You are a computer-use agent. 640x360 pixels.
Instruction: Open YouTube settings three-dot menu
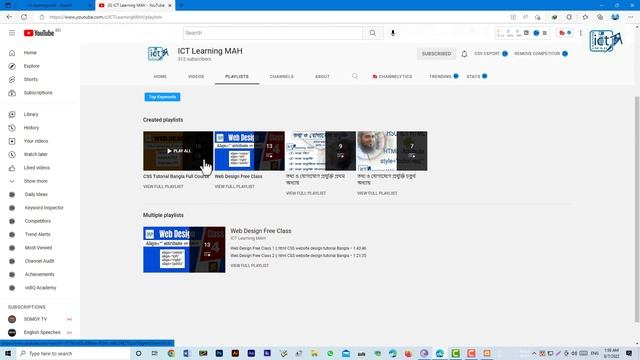click(580, 33)
